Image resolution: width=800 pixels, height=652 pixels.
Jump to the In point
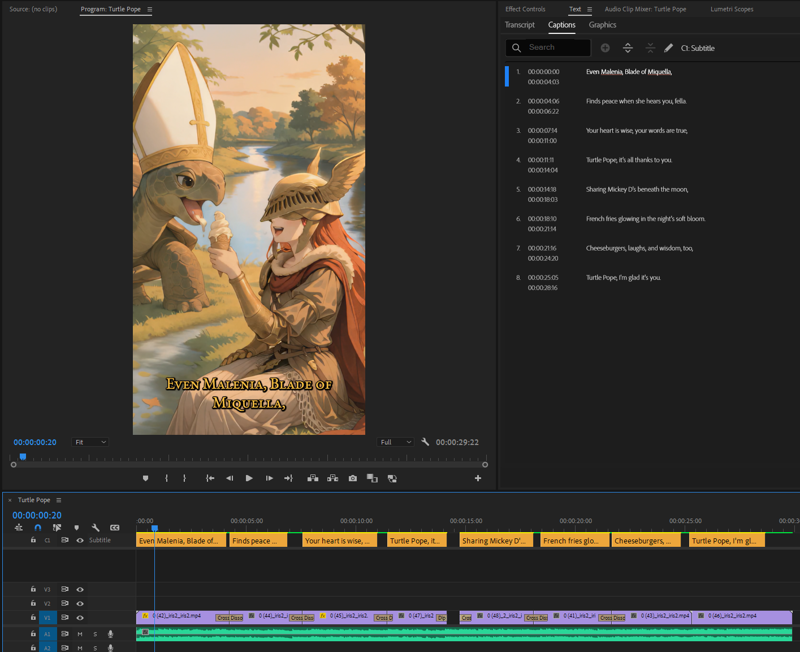click(210, 478)
